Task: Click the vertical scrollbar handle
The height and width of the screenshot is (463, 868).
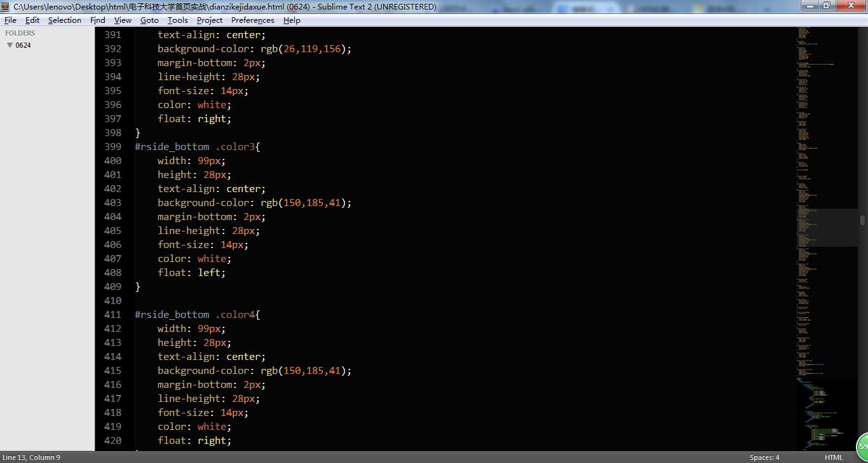Action: pyautogui.click(x=863, y=221)
